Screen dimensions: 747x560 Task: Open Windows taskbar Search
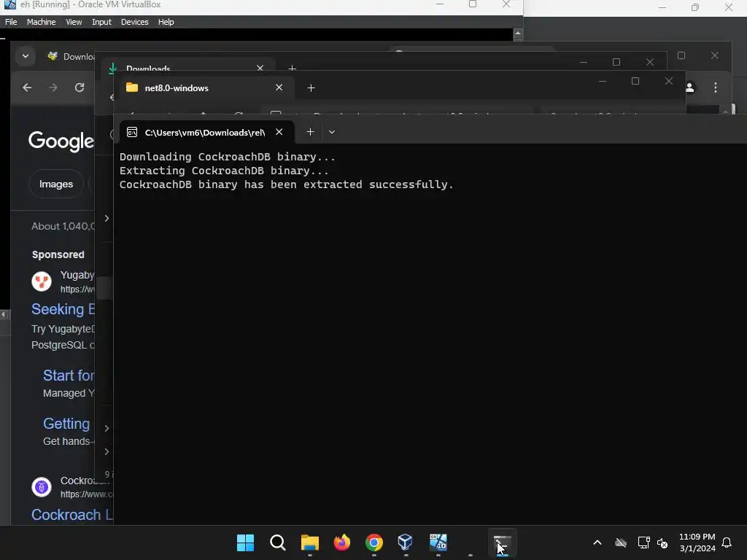(278, 542)
